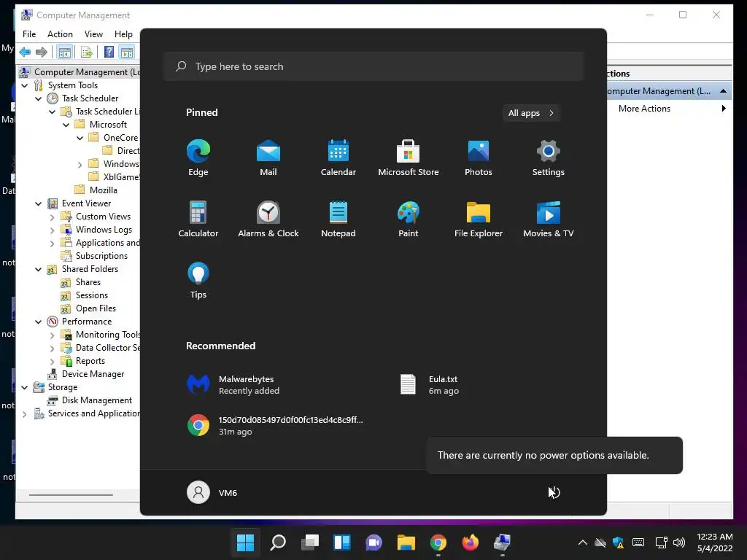This screenshot has height=560, width=747.
Task: Open the Help menu
Action: (x=123, y=34)
